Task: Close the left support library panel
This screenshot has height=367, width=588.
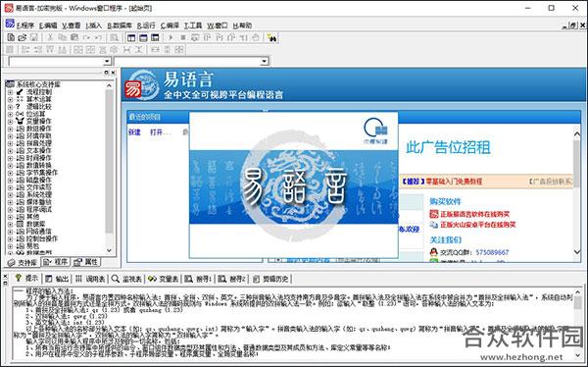Action: [113, 73]
